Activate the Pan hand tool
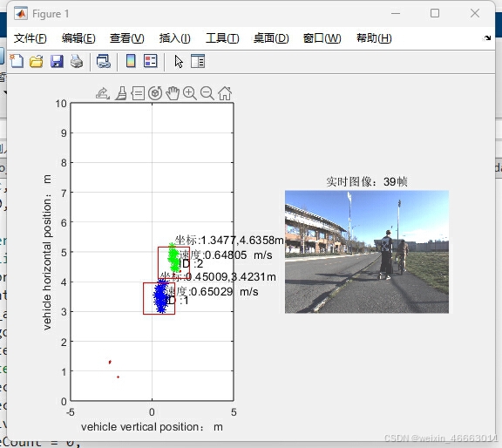 pos(173,93)
